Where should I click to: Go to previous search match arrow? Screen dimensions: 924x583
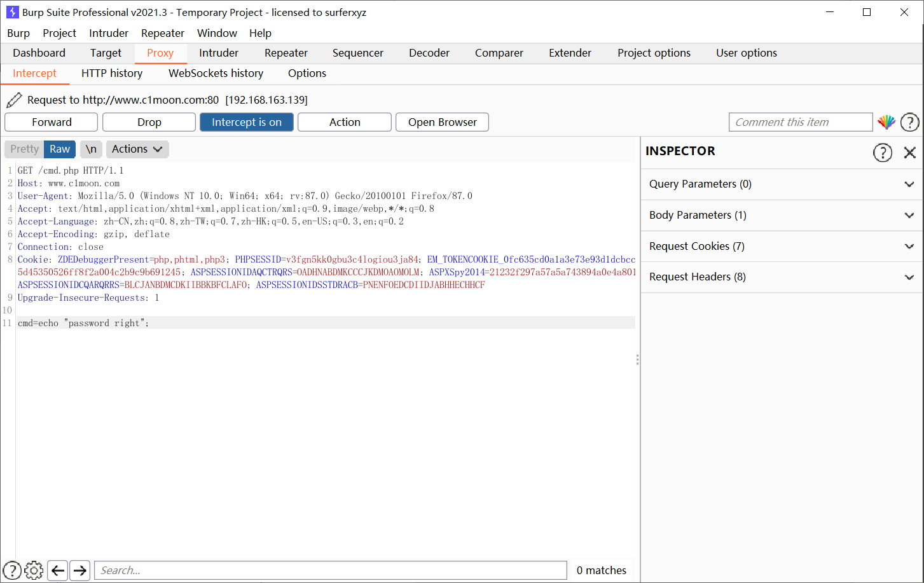point(58,570)
